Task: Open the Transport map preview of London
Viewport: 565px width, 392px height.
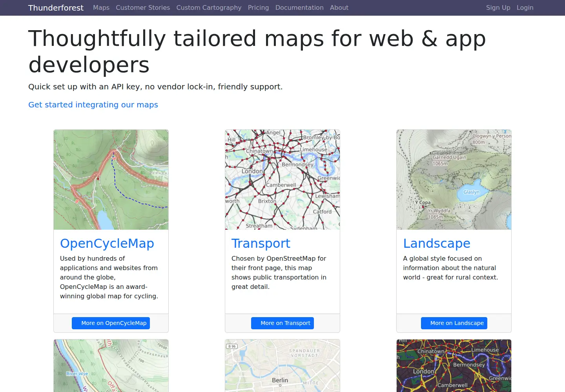Action: 282,180
